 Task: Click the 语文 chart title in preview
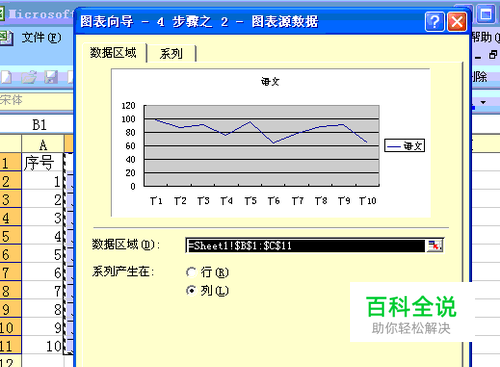pos(270,81)
